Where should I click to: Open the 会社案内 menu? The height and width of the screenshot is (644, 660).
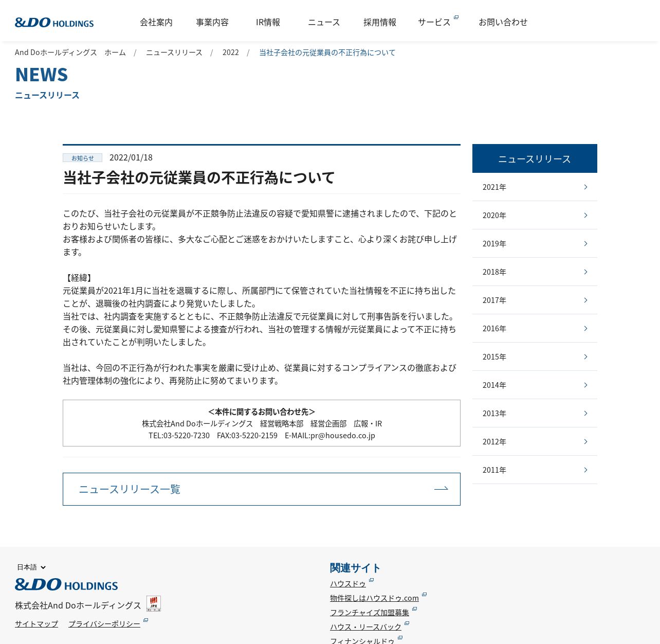coord(156,22)
